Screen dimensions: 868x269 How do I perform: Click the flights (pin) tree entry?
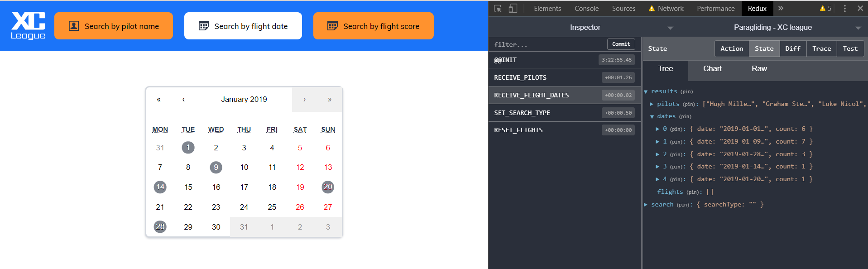tap(685, 192)
